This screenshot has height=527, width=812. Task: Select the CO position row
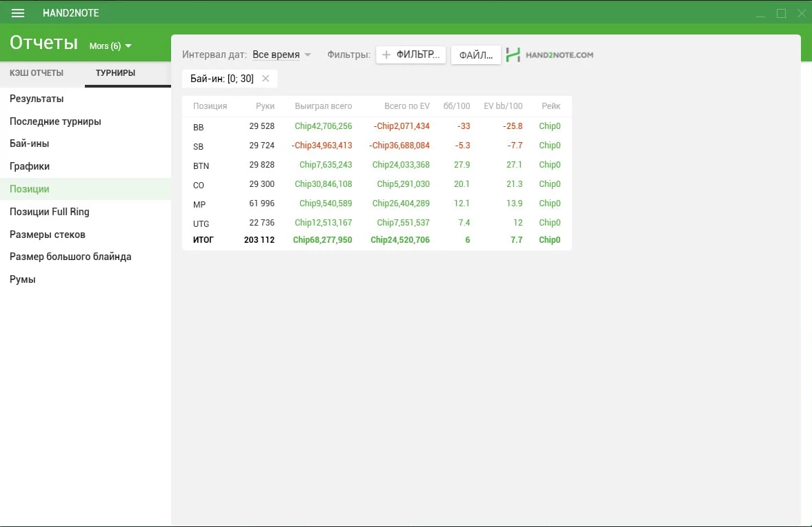click(377, 183)
